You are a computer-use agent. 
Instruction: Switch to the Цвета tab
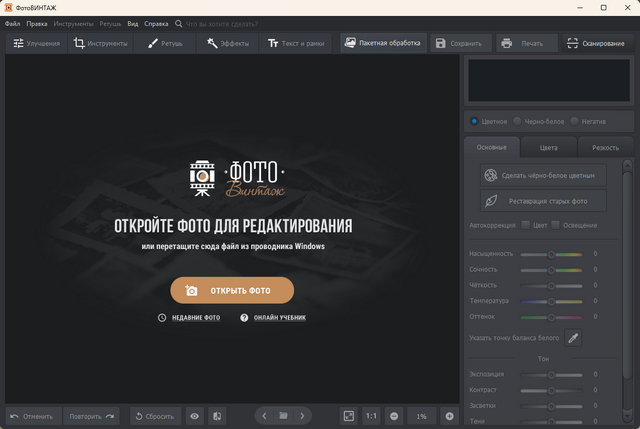[548, 148]
